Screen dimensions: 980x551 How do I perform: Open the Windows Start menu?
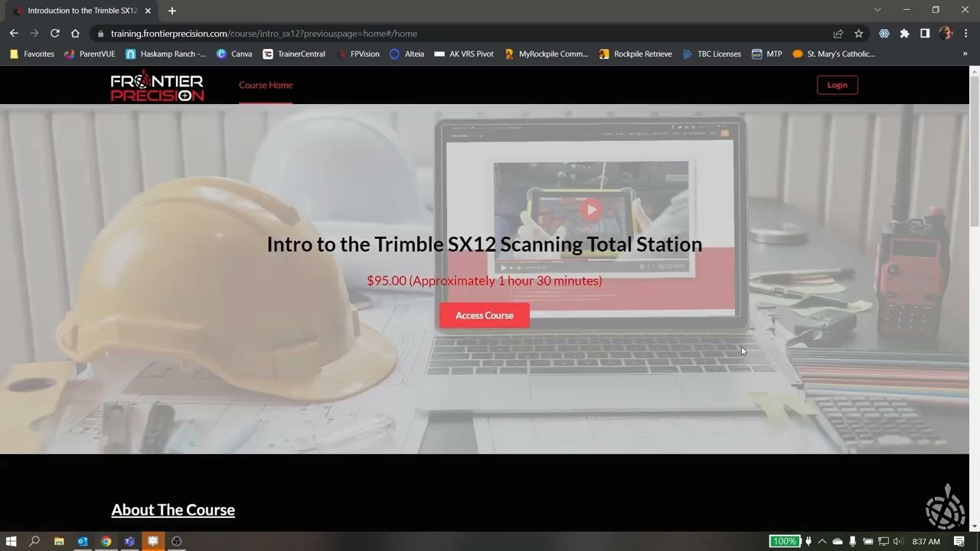(11, 541)
